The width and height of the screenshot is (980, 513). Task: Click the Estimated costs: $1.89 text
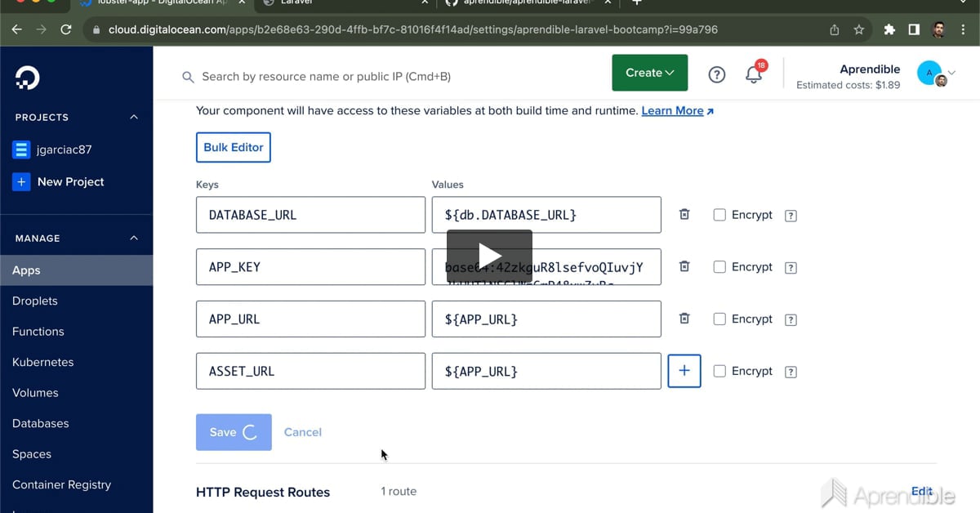point(848,85)
